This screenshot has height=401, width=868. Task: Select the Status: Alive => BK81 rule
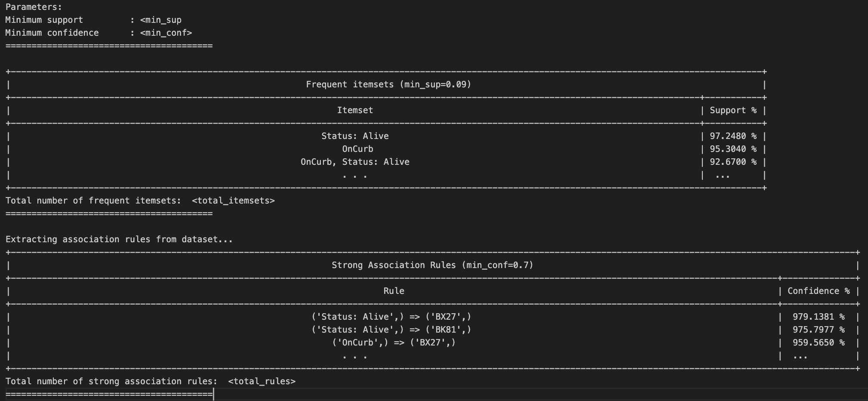tap(391, 330)
